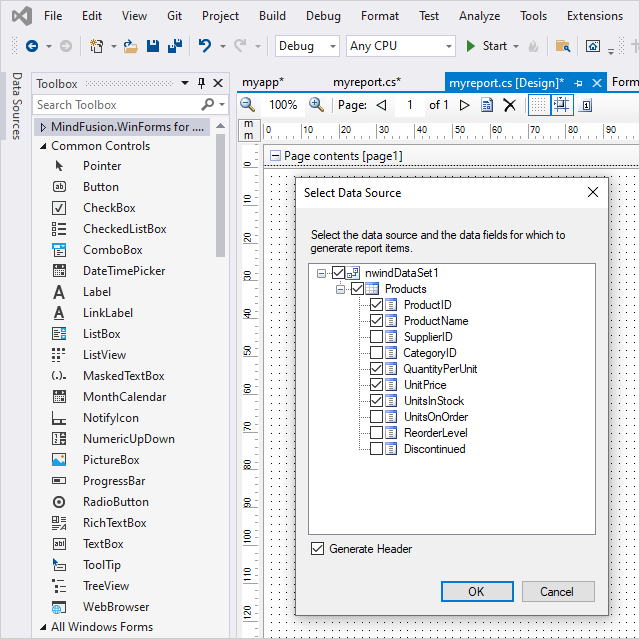This screenshot has width=640, height=639.
Task: Open the Build menu
Action: [x=272, y=16]
